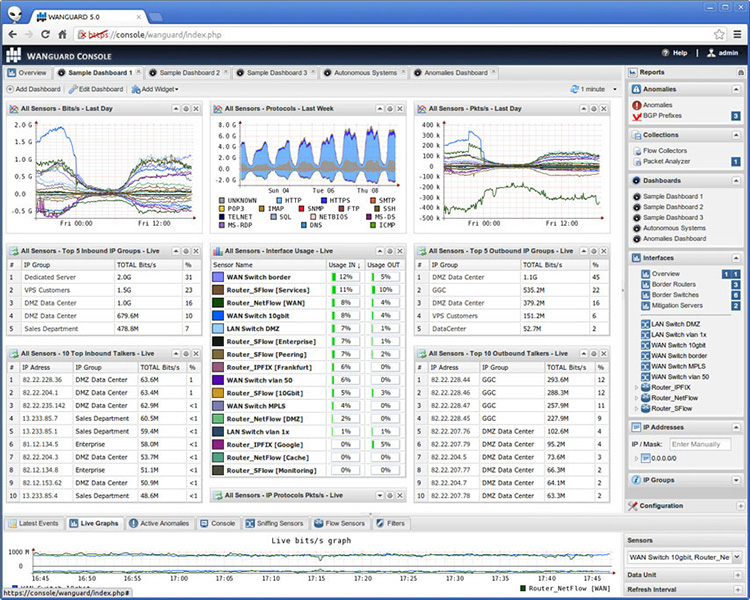Screen dimensions: 750x600
Task: Expand the Router_NetFlow tree node
Action: point(636,398)
